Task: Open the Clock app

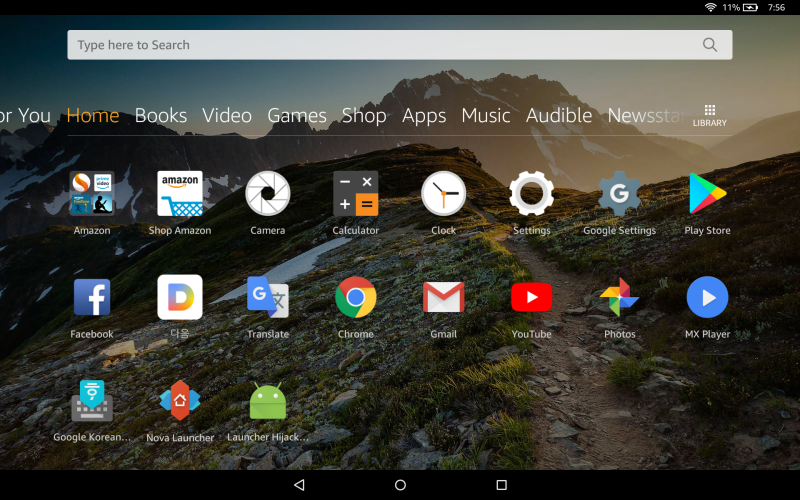Action: click(x=443, y=194)
